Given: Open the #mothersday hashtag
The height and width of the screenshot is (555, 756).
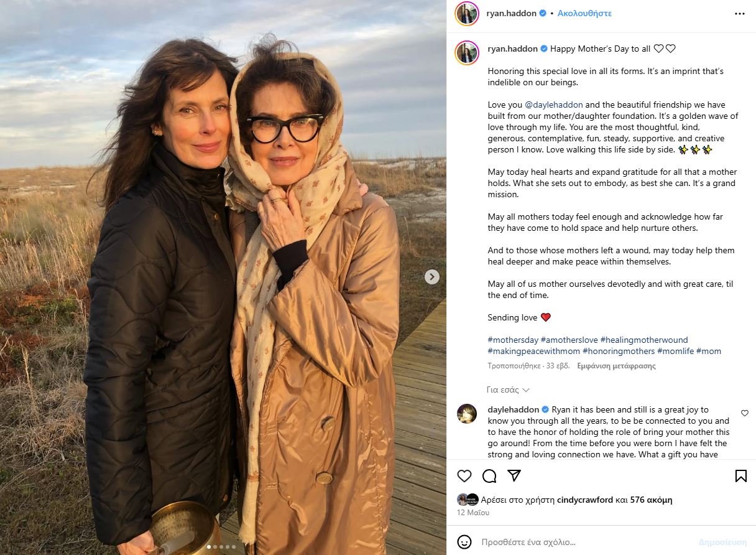Looking at the screenshot, I should pyautogui.click(x=513, y=340).
